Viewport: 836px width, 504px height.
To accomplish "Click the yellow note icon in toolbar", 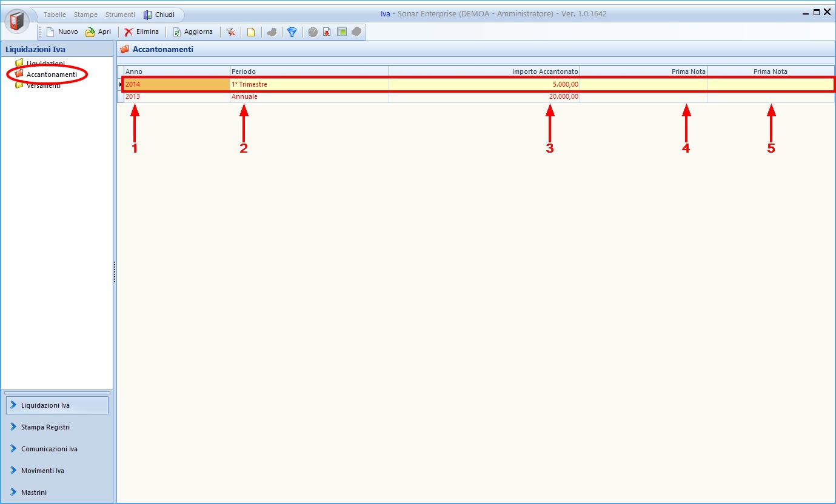I will click(x=250, y=32).
